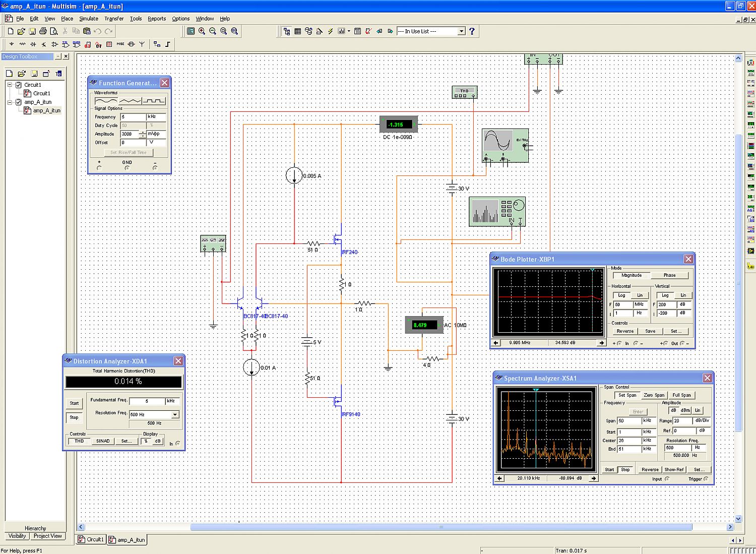The width and height of the screenshot is (756, 554).
Task: Click Full Span in Spectrum Analyzer
Action: (x=681, y=395)
